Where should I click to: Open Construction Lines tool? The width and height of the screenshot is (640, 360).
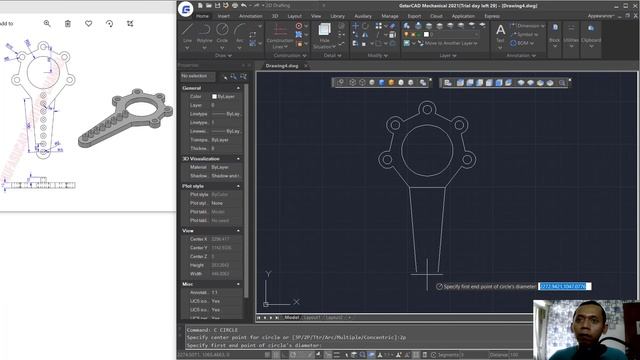pyautogui.click(x=280, y=35)
